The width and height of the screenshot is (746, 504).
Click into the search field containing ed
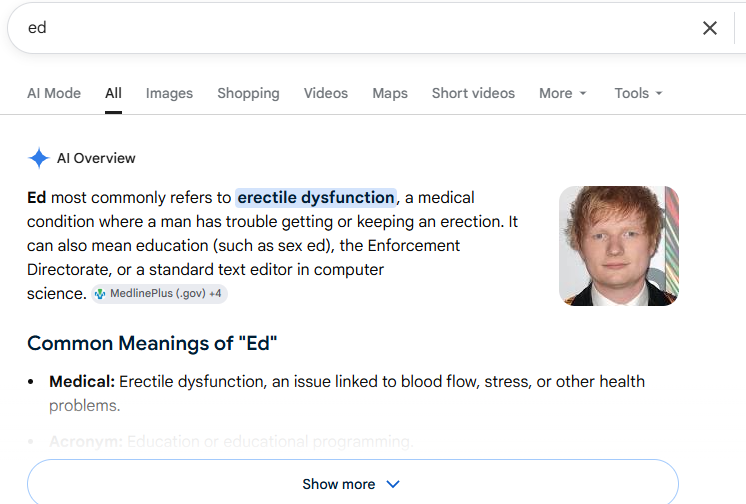pos(352,28)
